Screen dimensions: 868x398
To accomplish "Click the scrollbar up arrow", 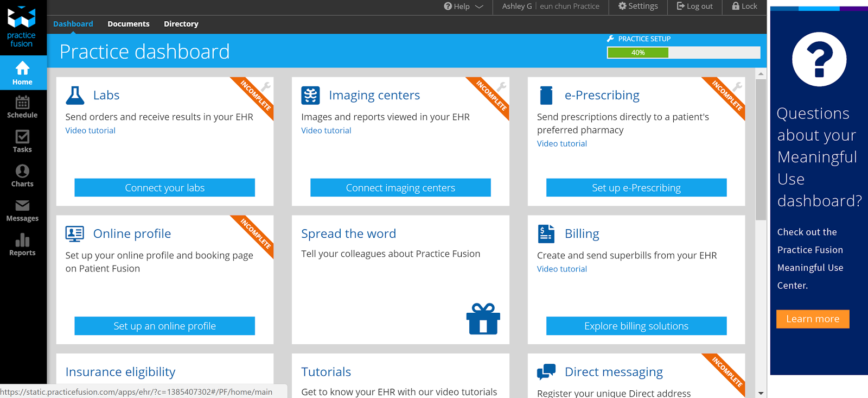I will point(761,73).
